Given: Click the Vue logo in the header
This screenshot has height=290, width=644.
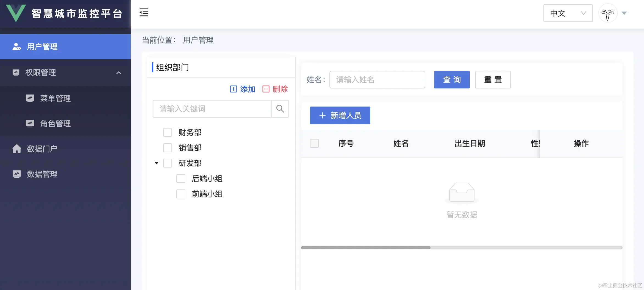Looking at the screenshot, I should click(16, 13).
